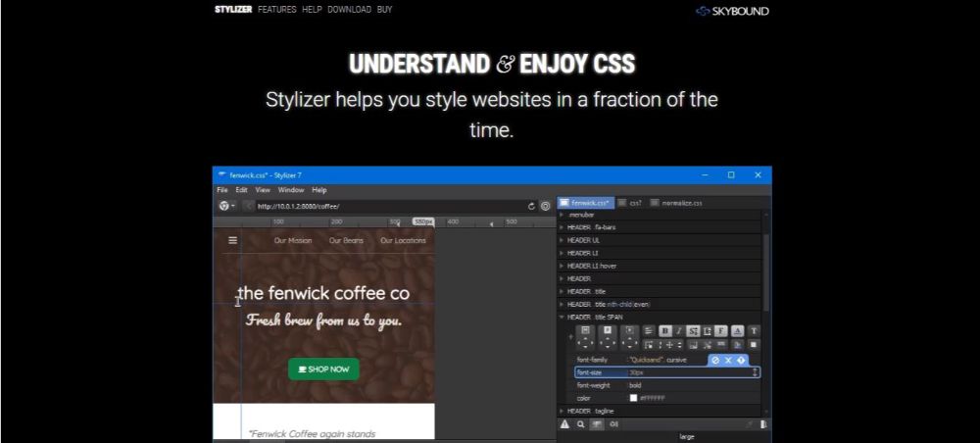
Task: Switch to the fenwick.css tab
Action: coord(585,203)
